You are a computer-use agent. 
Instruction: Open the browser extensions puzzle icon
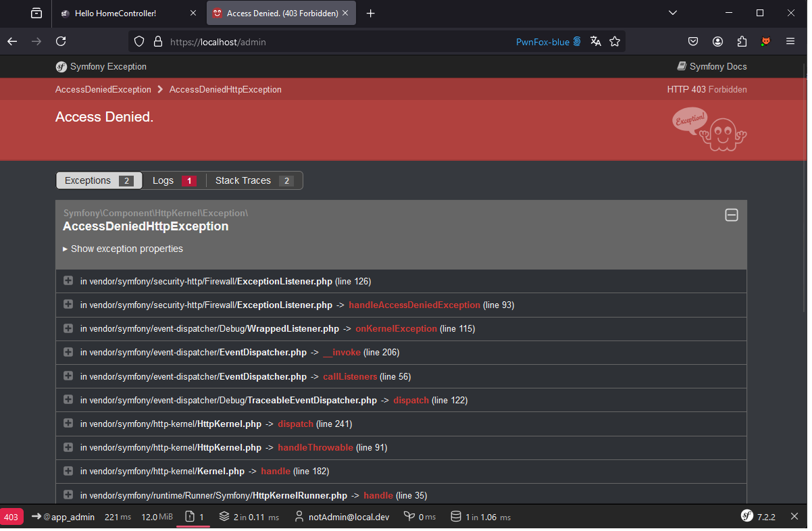(x=742, y=41)
